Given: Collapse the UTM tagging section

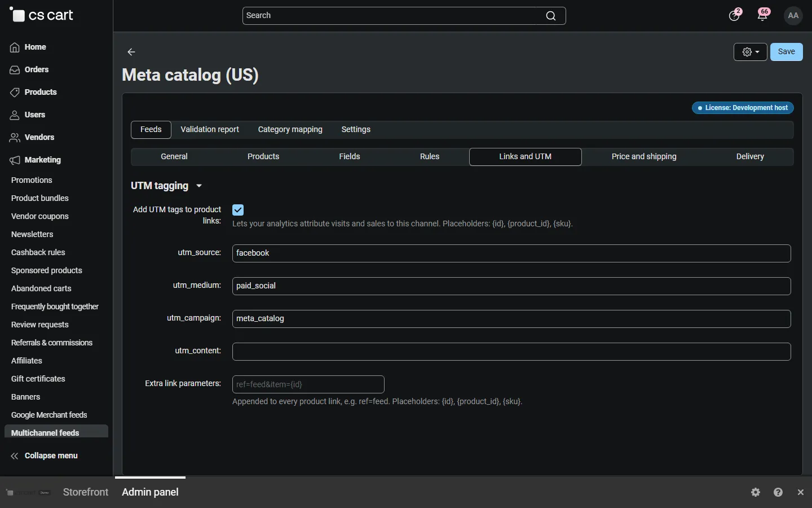Looking at the screenshot, I should (166, 186).
